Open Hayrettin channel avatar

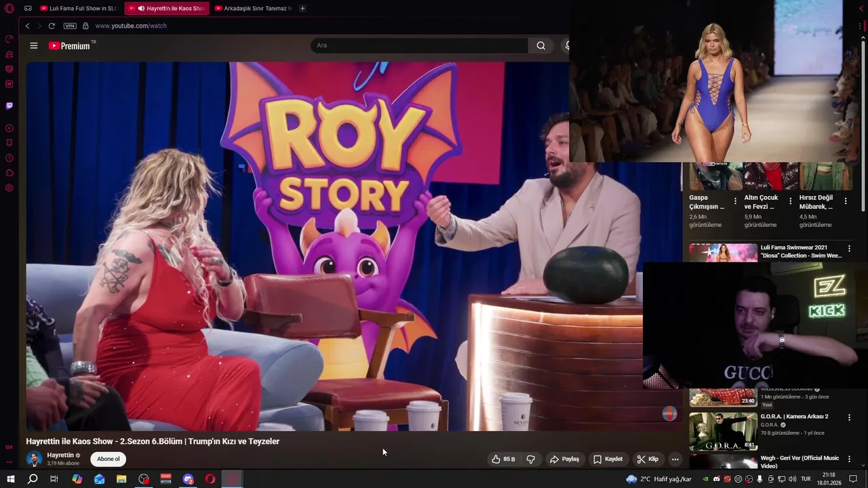click(x=34, y=459)
